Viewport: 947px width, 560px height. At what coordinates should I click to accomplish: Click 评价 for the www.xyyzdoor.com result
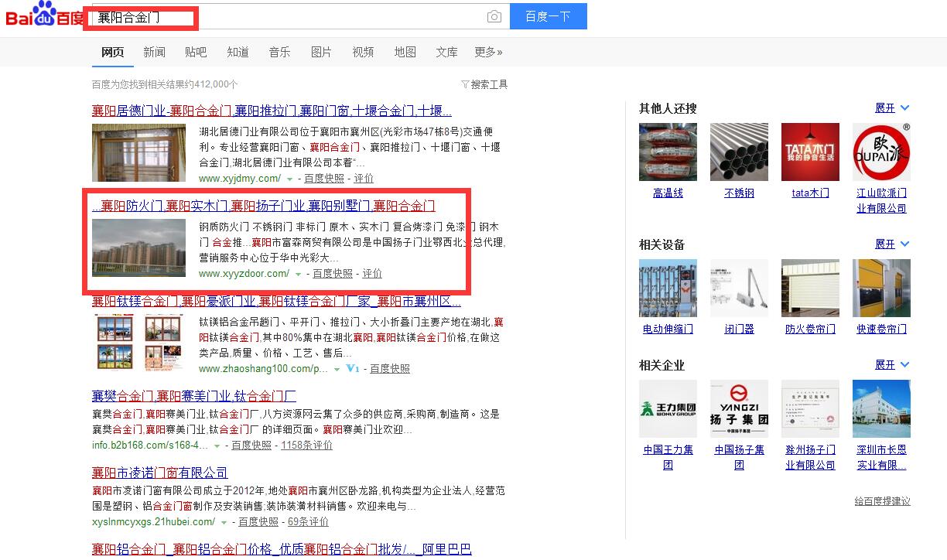[x=372, y=273]
